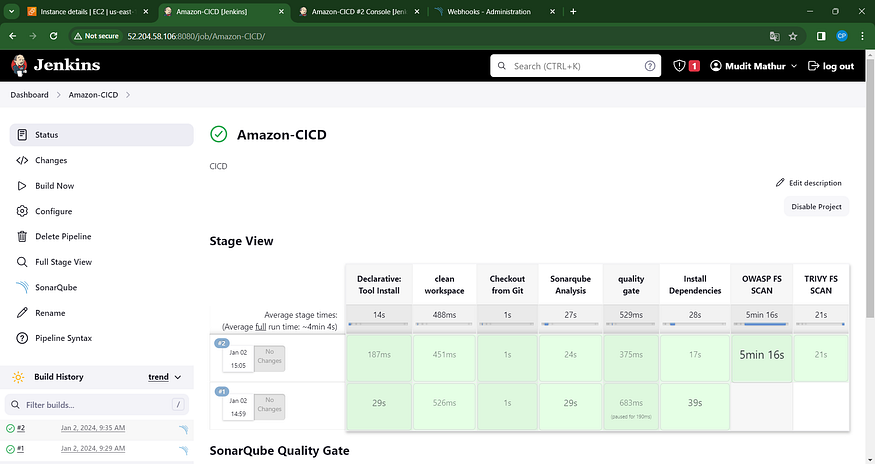
Task: Click the log out button
Action: (831, 66)
